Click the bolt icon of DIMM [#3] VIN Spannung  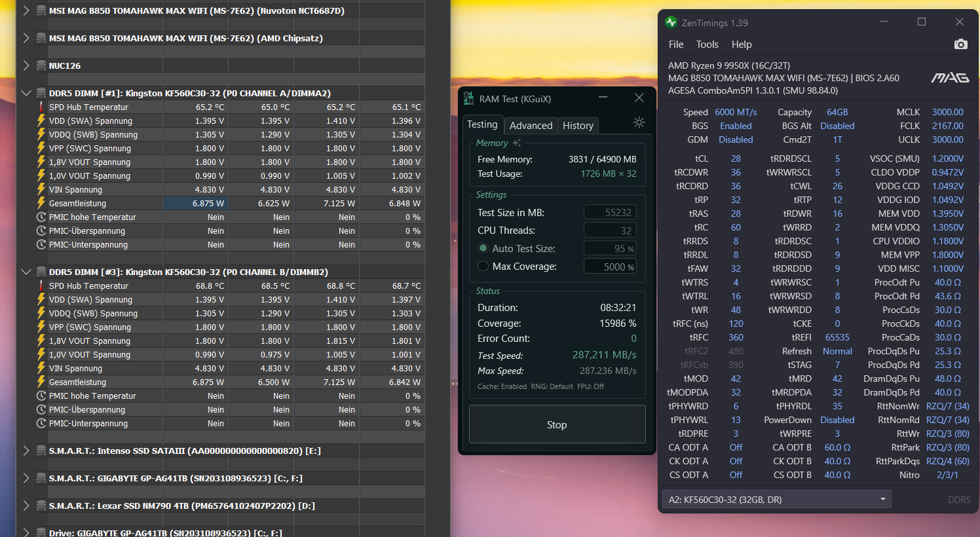(41, 368)
